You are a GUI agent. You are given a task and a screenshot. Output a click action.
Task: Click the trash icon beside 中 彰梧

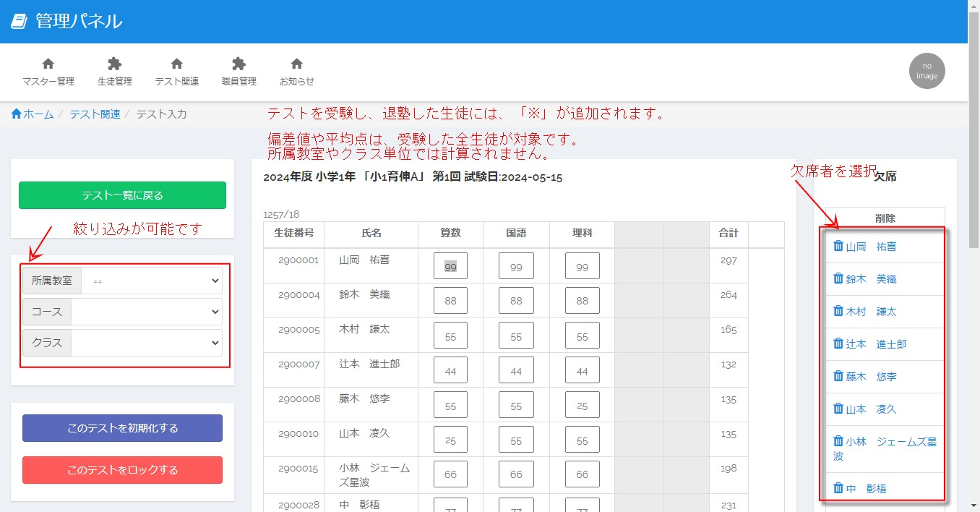click(x=838, y=488)
